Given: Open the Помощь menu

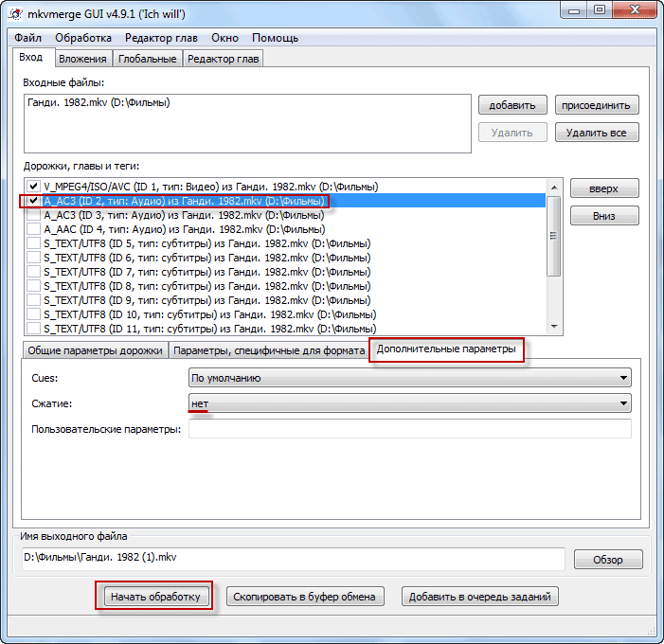Looking at the screenshot, I should point(275,38).
